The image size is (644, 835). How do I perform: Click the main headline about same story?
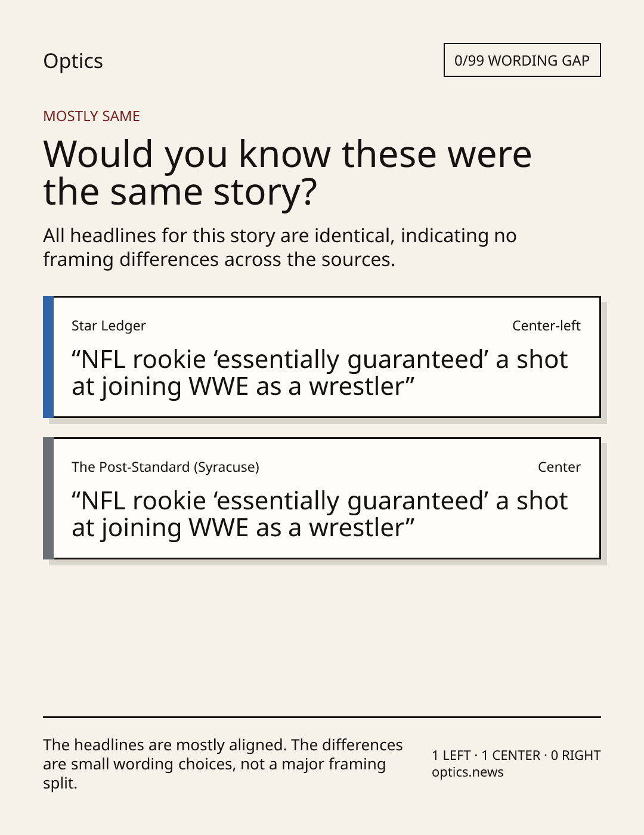pos(287,172)
